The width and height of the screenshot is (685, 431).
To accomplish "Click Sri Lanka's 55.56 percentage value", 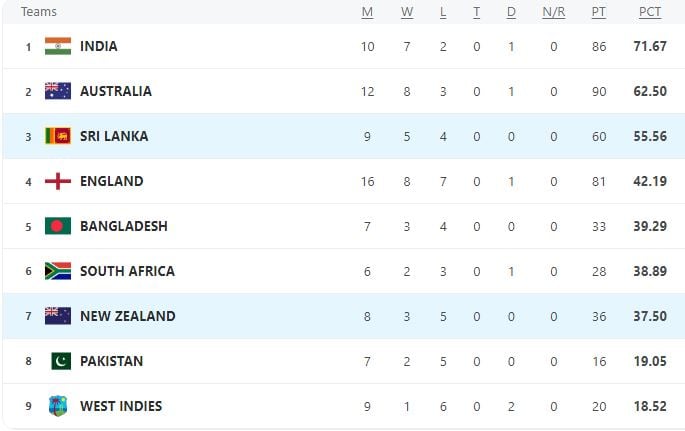I will point(650,136).
